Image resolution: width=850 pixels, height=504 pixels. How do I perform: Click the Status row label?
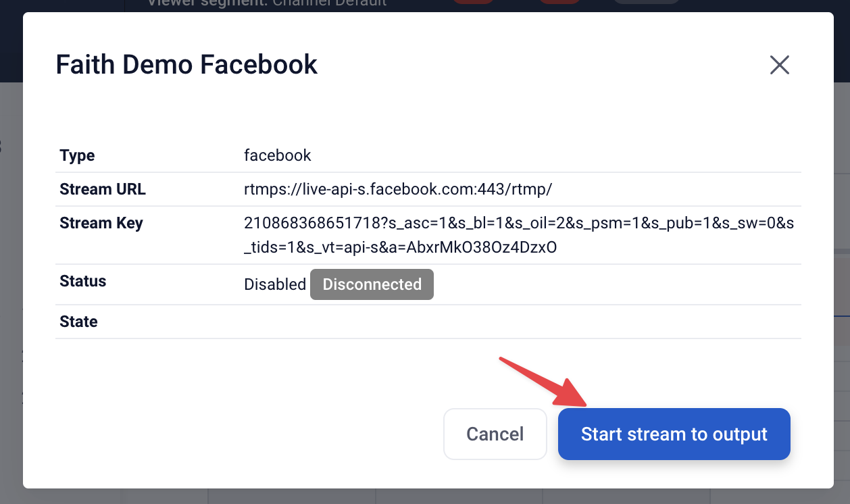[83, 281]
